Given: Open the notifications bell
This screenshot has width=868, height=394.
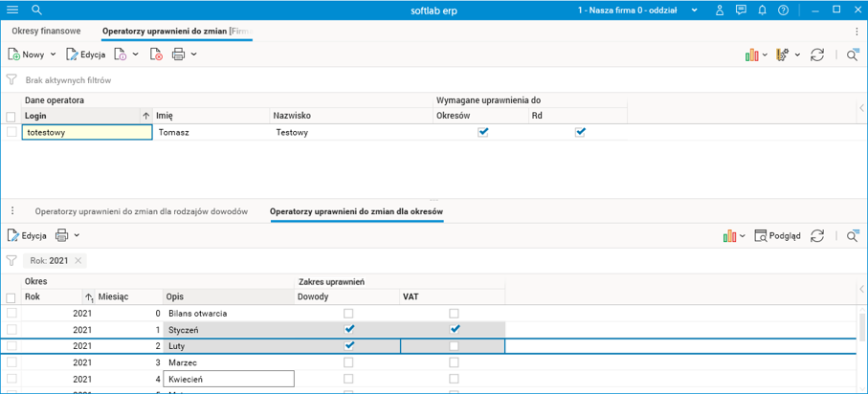Looking at the screenshot, I should 763,10.
